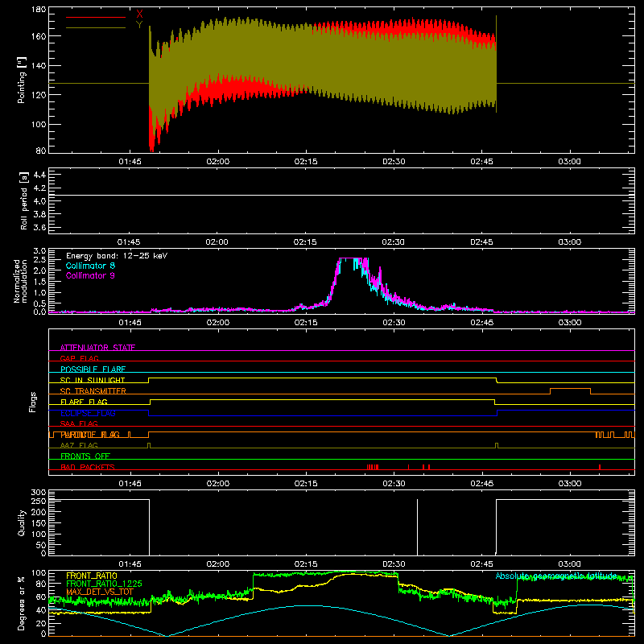Click the lone BAD_PACKETS tick after 03:00
Viewport: 644px width, 644px height.
coord(600,467)
